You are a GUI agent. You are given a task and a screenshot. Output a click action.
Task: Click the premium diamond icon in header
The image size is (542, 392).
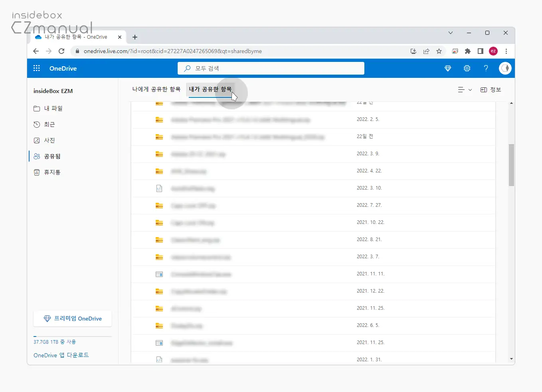point(448,68)
